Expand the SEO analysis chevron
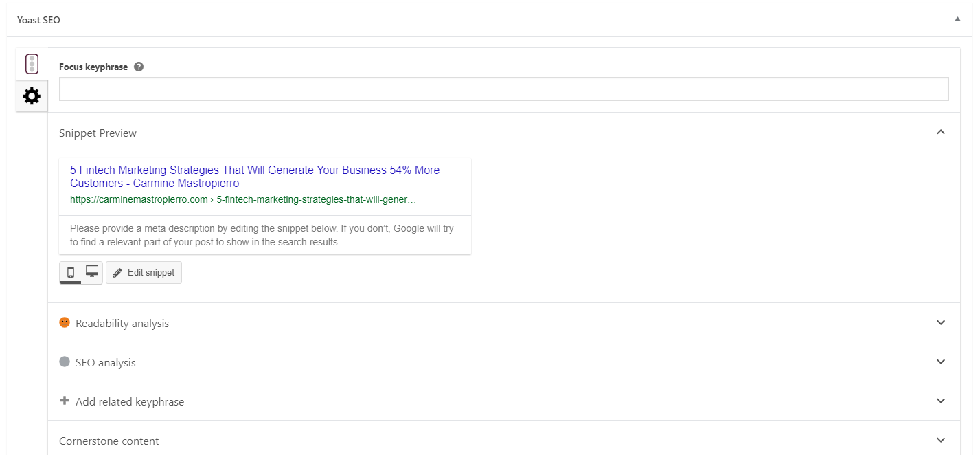Image resolution: width=980 pixels, height=455 pixels. (941, 362)
